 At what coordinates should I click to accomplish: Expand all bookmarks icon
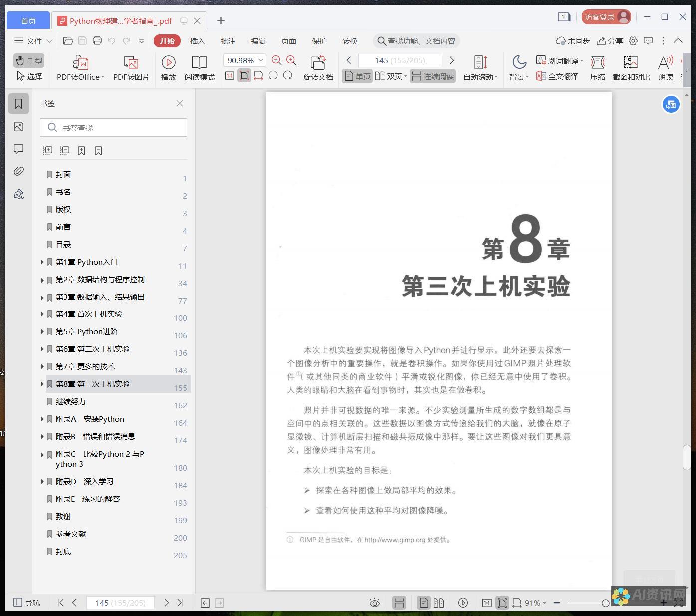48,150
